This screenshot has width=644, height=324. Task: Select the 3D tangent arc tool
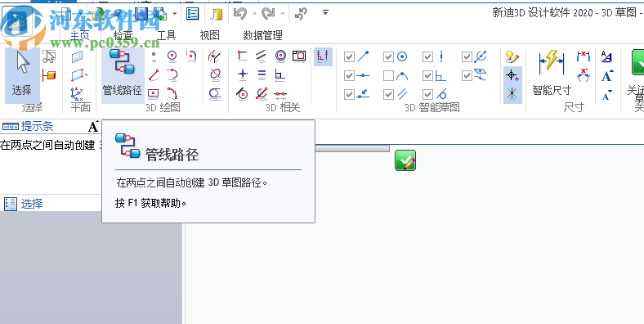tap(172, 74)
